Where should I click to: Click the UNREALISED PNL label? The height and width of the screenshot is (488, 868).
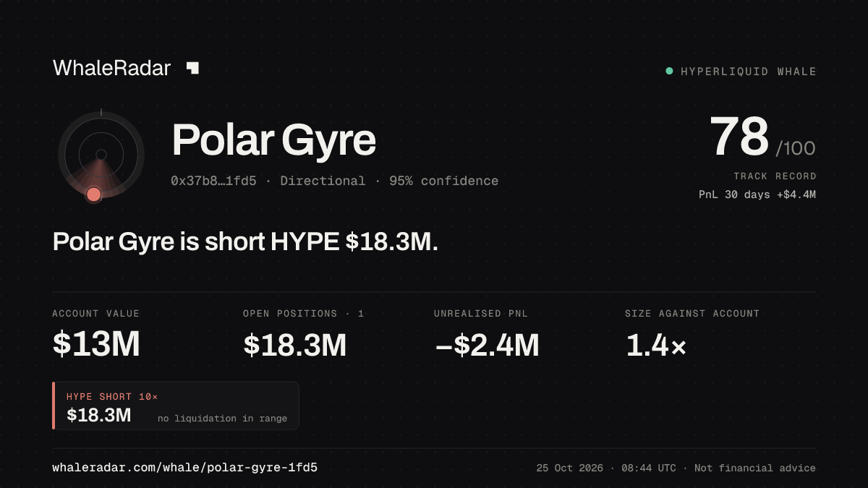point(480,313)
